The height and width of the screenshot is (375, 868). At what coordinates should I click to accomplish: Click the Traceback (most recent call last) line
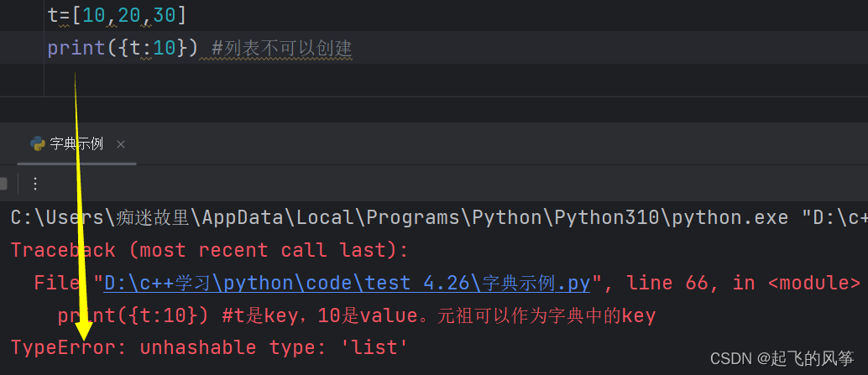[209, 251]
